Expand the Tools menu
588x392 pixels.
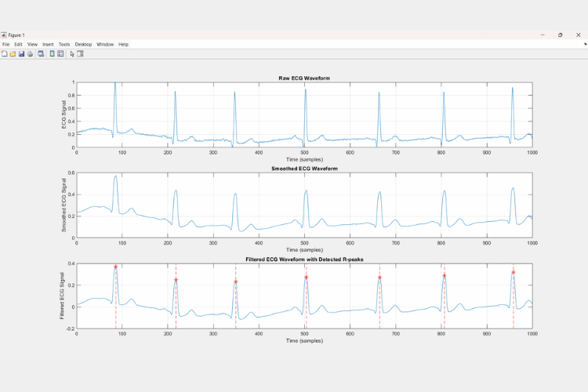point(64,45)
